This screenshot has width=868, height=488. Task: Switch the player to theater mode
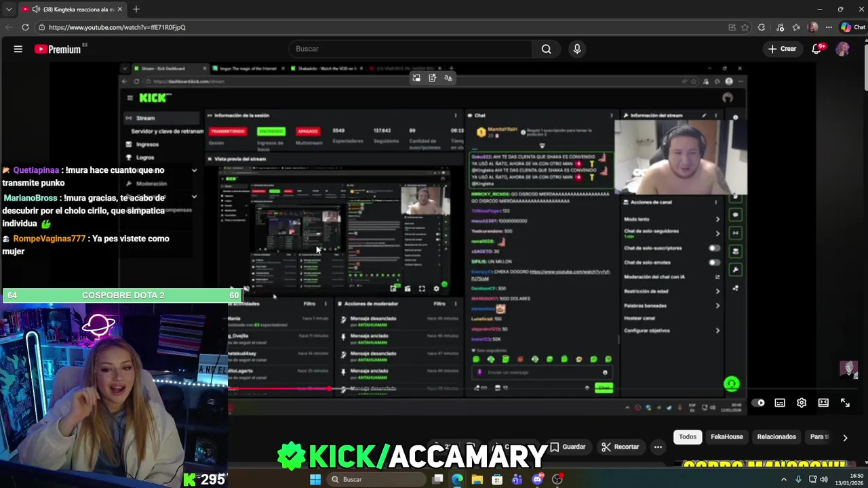pyautogui.click(x=823, y=403)
